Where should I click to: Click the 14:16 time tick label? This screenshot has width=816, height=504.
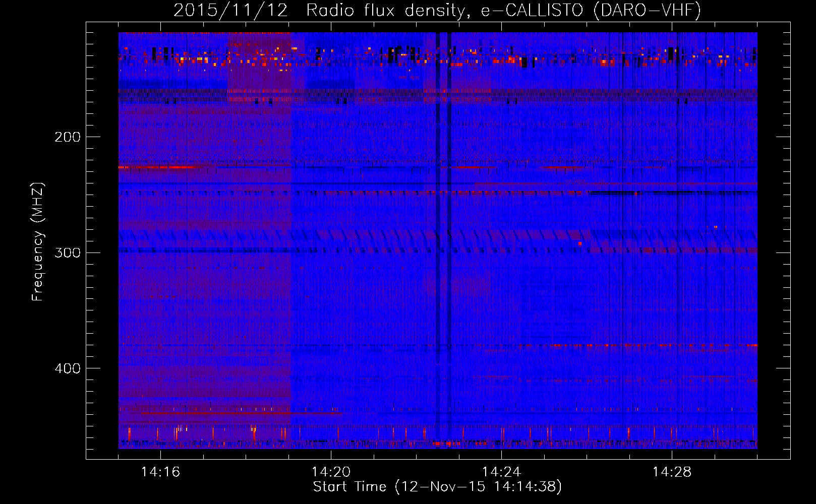pos(160,472)
